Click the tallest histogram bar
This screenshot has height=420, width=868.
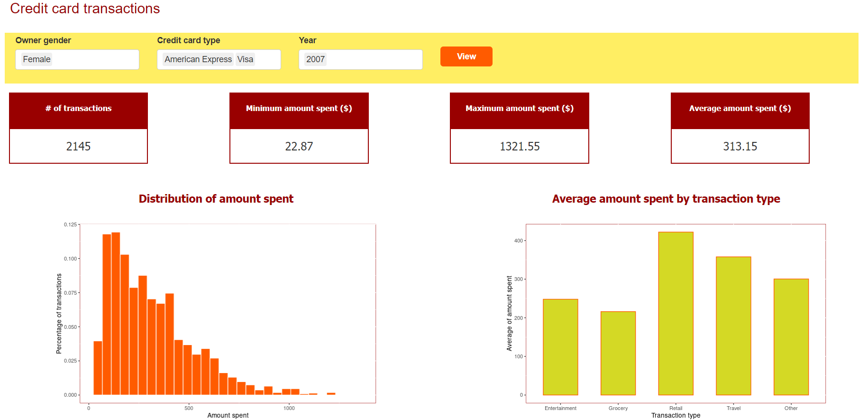coord(116,313)
